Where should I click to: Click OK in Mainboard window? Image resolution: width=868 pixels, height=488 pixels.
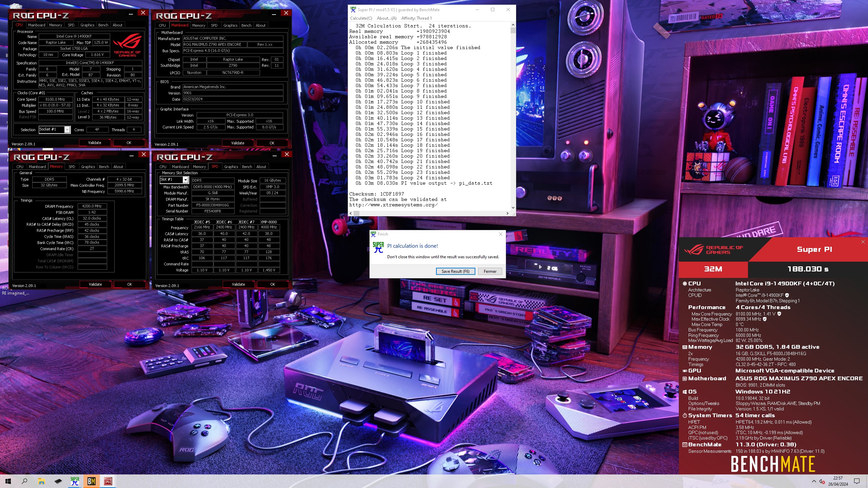pyautogui.click(x=272, y=143)
